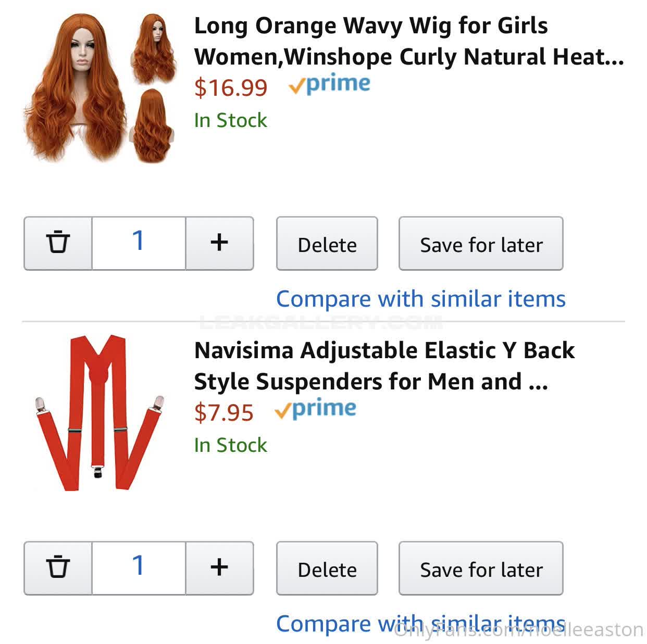
Task: Click the Prime badge beside $7.95
Action: click(315, 410)
